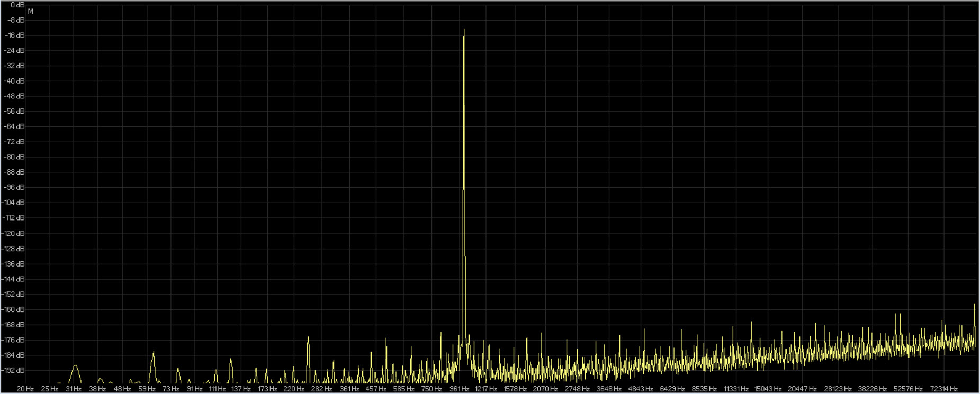Click the 137 Hz frequency axis label
This screenshot has width=980, height=394.
[241, 389]
